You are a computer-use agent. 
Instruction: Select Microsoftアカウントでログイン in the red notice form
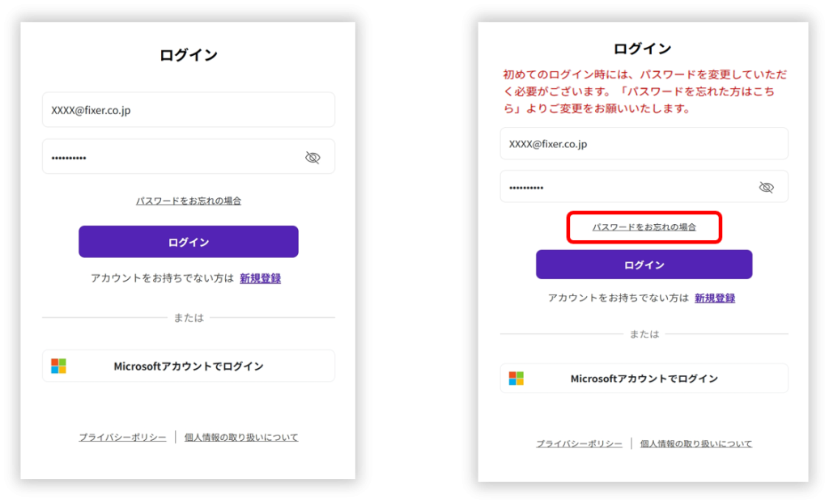(x=644, y=379)
